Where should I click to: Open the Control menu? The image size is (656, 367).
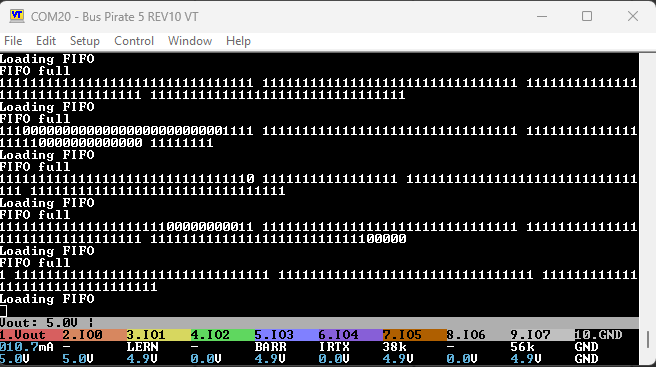[x=134, y=41]
